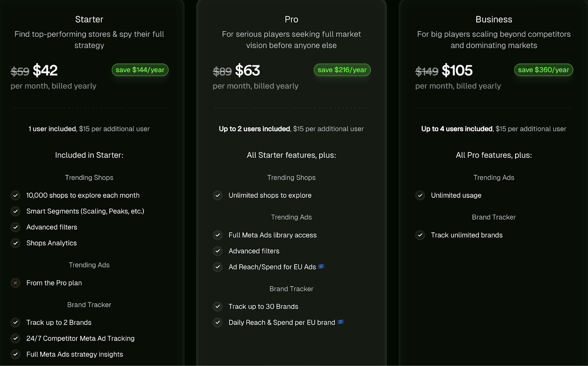Click the checkmark beside Unlimited shops to explore
Viewport: 588px width, 366px height.
218,195
